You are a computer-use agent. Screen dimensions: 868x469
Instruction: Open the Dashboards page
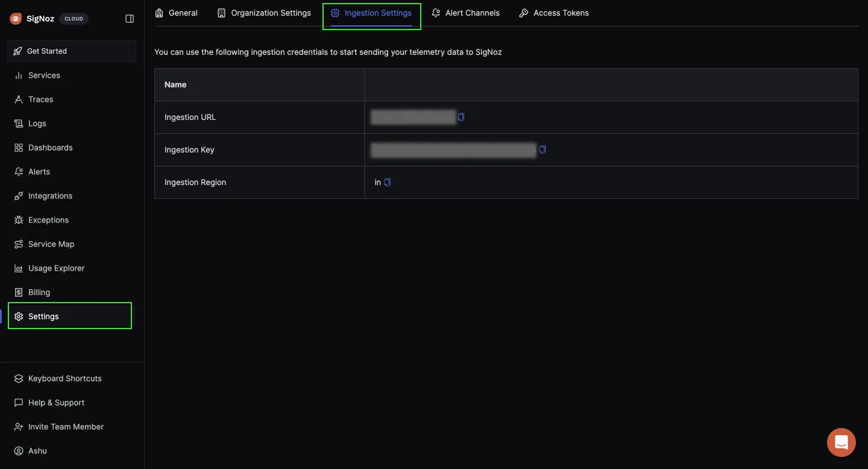pyautogui.click(x=50, y=148)
